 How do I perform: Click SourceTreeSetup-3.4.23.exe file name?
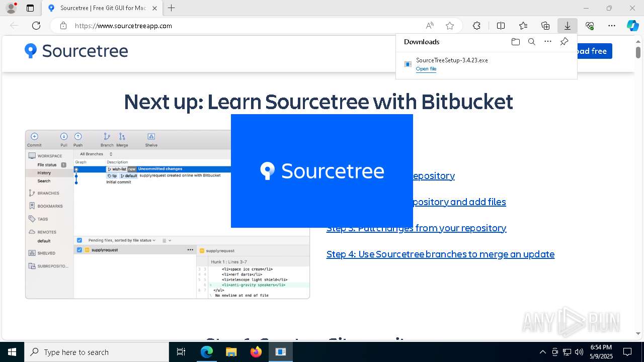[x=452, y=60]
